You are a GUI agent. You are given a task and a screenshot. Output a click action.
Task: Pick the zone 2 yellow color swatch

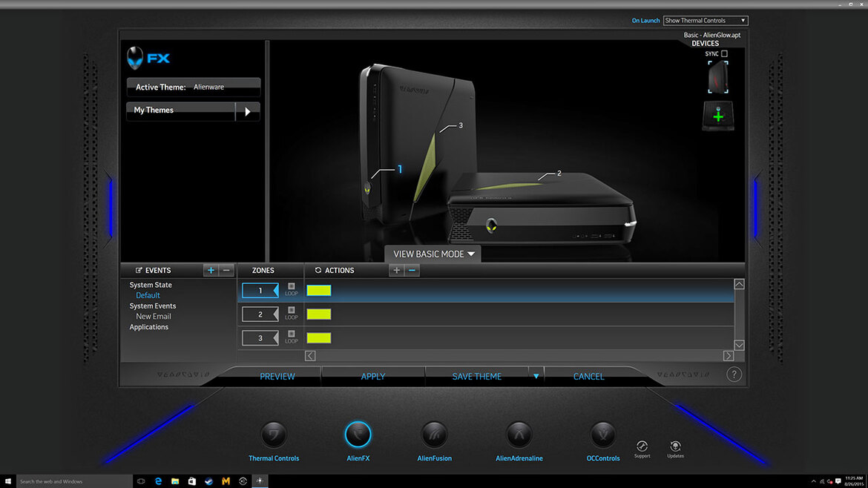tap(319, 314)
